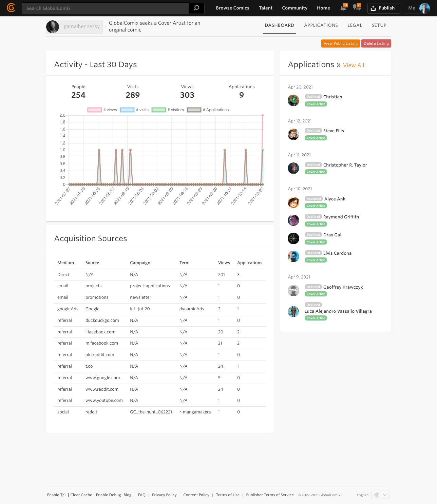The image size is (437, 504).
Task: Open the messages chat bubble icon
Action: pos(356,8)
